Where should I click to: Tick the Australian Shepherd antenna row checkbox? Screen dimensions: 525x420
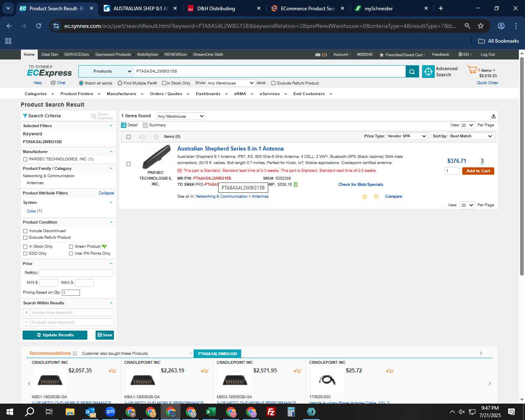point(128,164)
